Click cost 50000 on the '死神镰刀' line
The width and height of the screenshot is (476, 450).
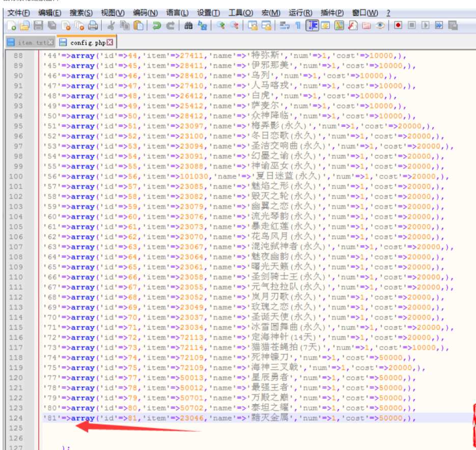(x=390, y=358)
